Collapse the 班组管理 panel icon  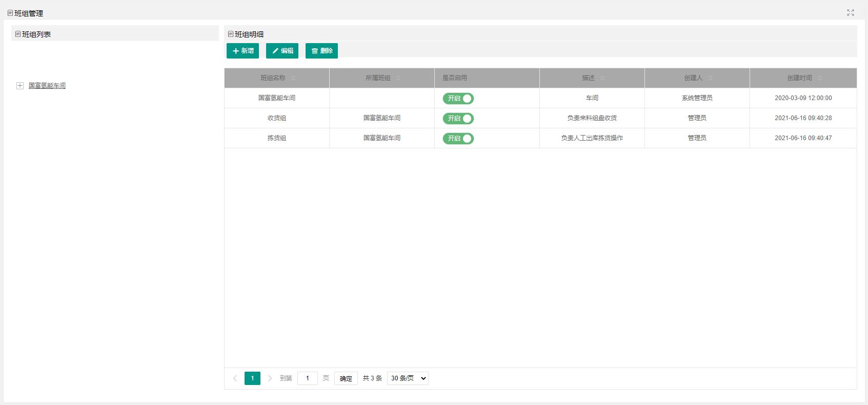[x=10, y=13]
